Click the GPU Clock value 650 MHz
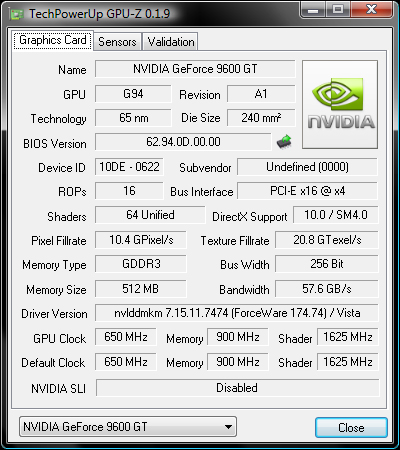Screen dimensions: 400x450 (126, 337)
